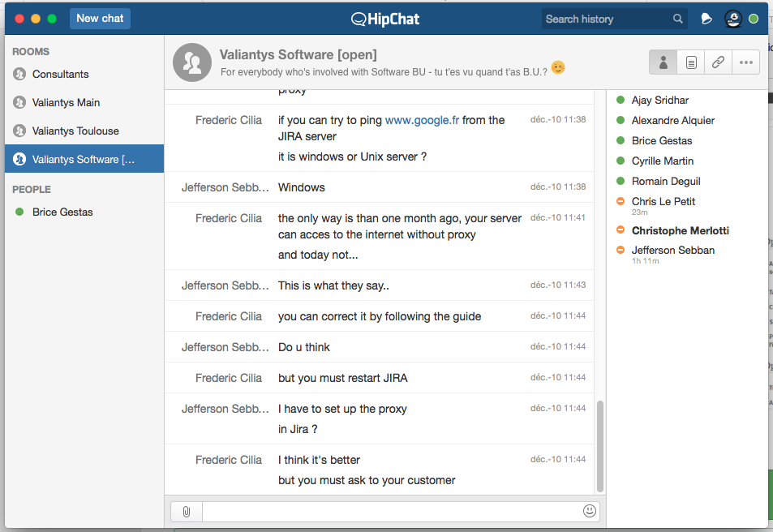Screen dimensions: 773x532
Task: Select Romain Deguil in members list
Action: (x=666, y=181)
